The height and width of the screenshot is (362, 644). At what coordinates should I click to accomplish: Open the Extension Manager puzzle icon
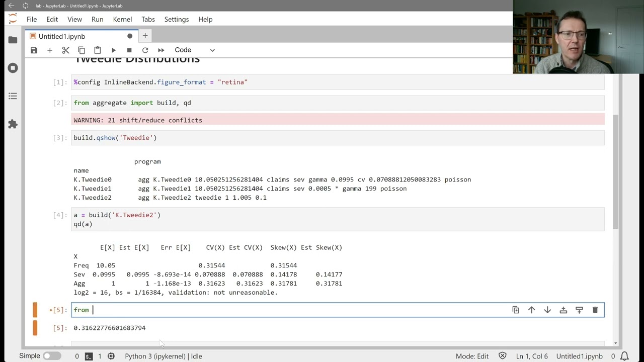pyautogui.click(x=13, y=124)
